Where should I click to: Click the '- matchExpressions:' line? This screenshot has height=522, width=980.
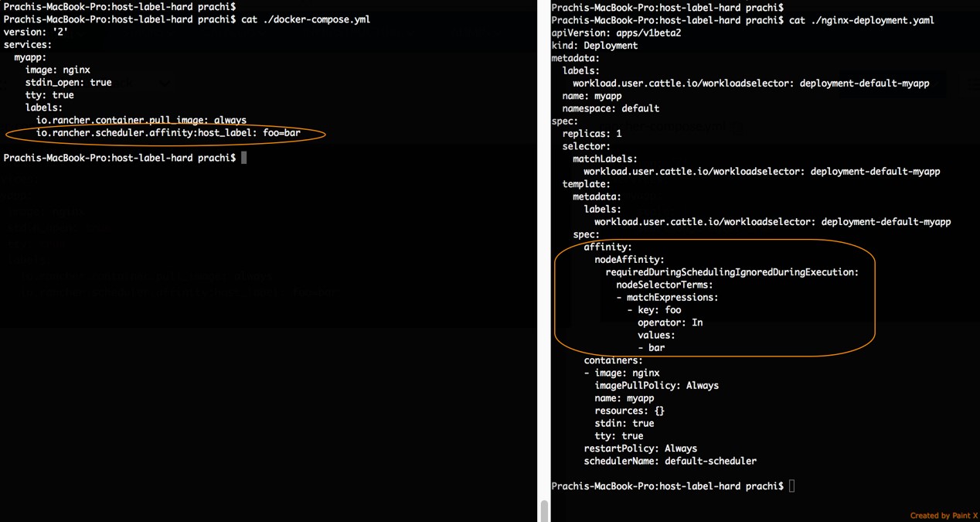pos(667,297)
